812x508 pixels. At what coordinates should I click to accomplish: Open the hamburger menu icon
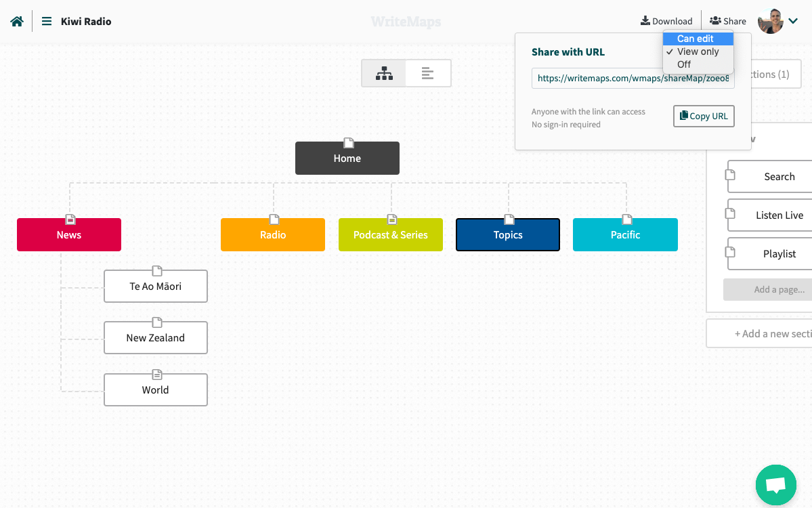click(x=45, y=21)
